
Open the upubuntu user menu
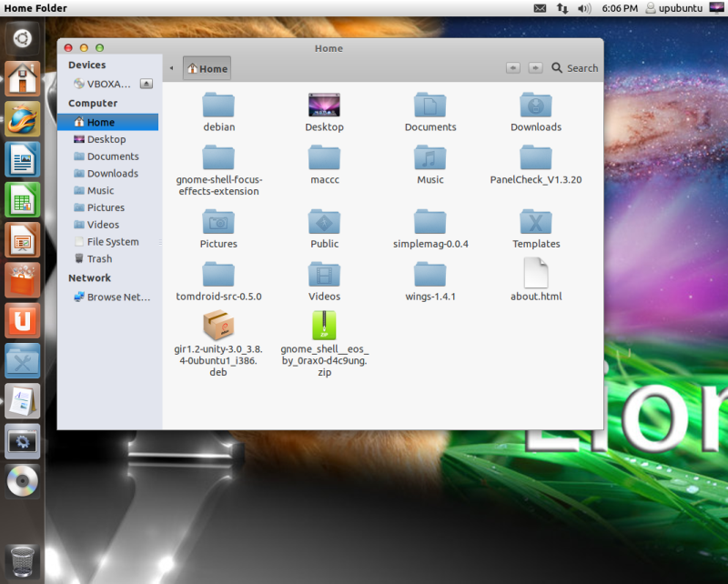(674, 8)
